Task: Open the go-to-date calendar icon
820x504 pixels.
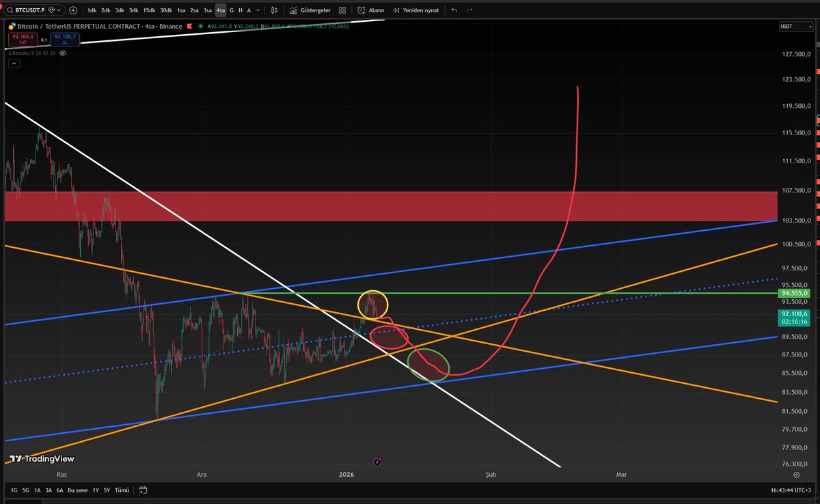Action: pos(143,490)
